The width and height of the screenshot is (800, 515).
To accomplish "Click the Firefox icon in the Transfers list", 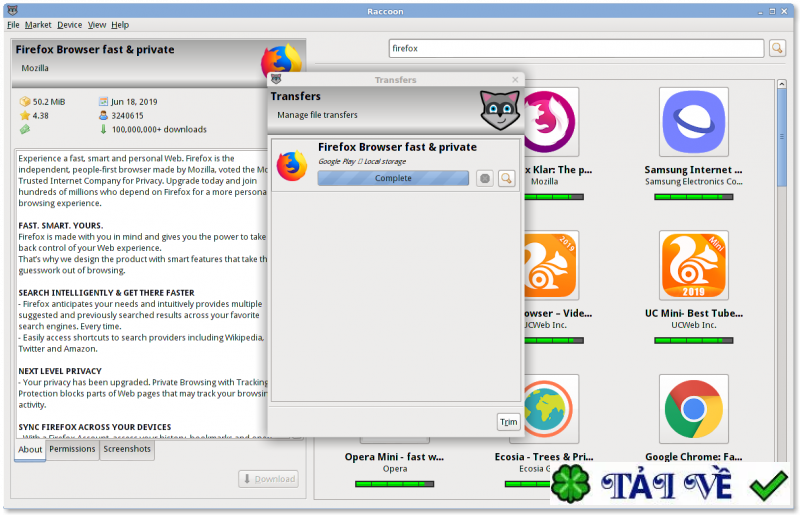I will (292, 165).
